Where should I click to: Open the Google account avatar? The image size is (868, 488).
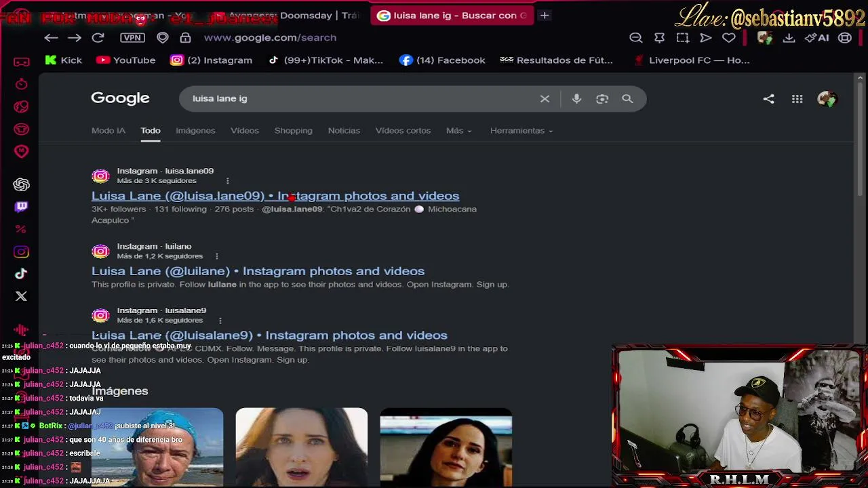827,99
